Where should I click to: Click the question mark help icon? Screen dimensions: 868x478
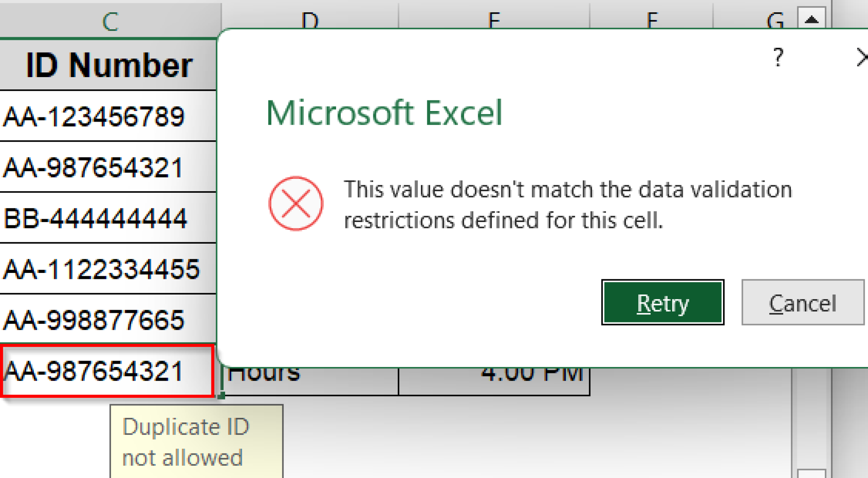coord(778,57)
